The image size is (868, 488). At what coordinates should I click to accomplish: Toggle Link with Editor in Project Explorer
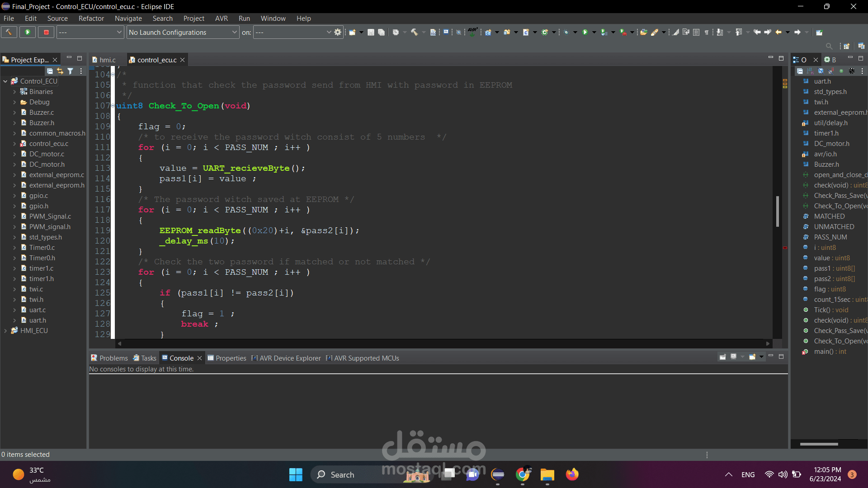(x=60, y=71)
